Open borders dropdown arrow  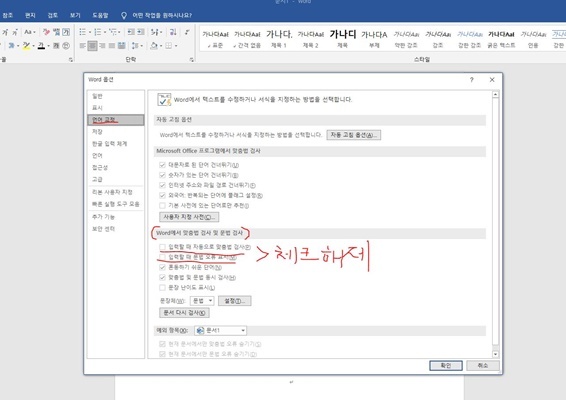coord(176,46)
